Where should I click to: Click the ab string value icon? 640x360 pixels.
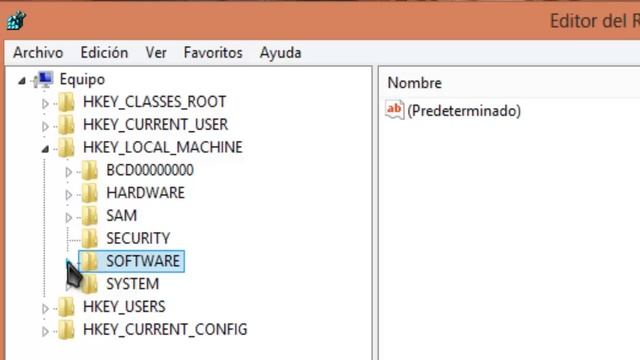(394, 110)
